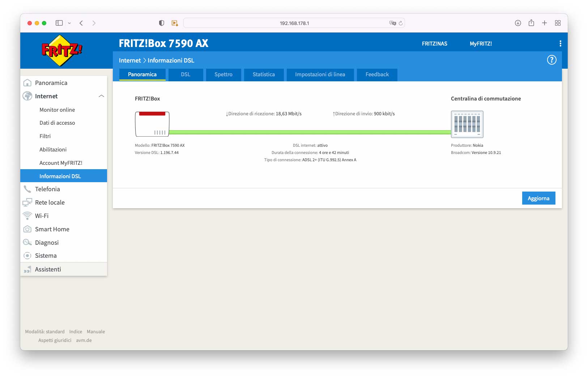The width and height of the screenshot is (588, 377).
Task: Click the Versione DSL 1.196.7.44 text
Action: click(157, 153)
